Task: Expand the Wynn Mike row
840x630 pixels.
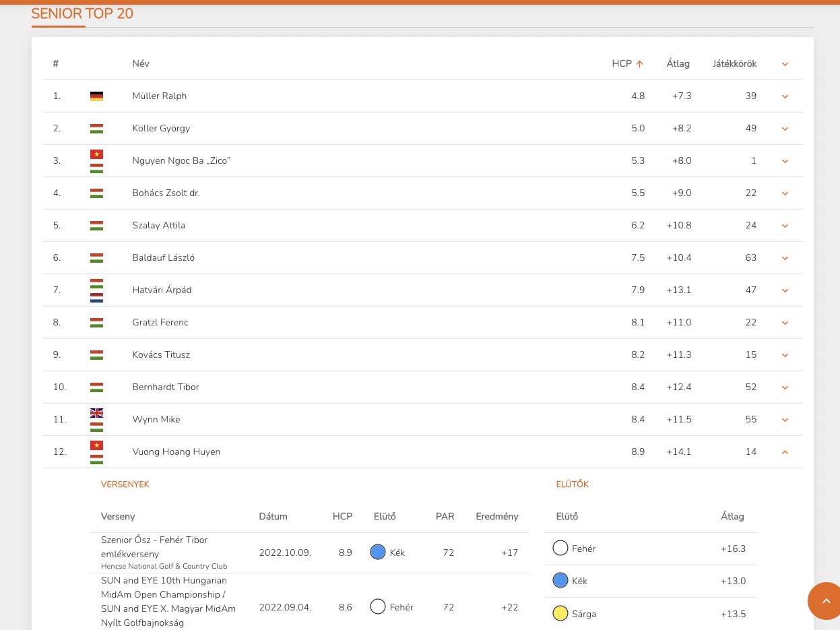Action: pos(785,420)
